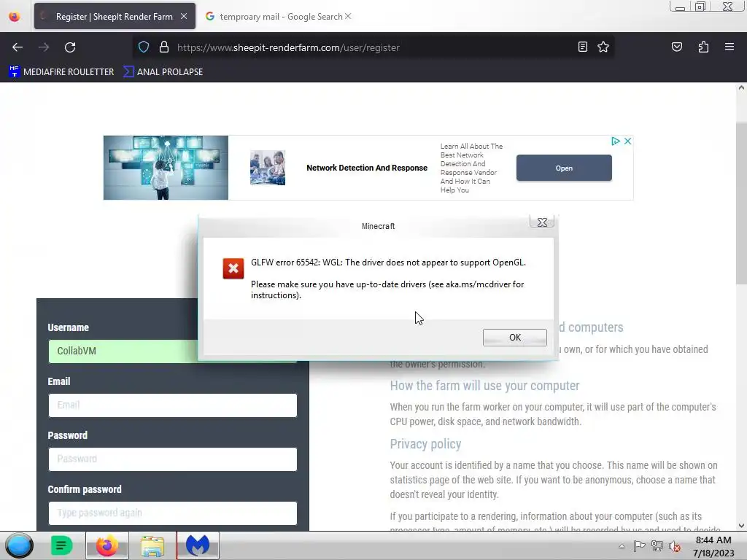Open the Extensions puzzle icon
The image size is (747, 560).
[703, 47]
